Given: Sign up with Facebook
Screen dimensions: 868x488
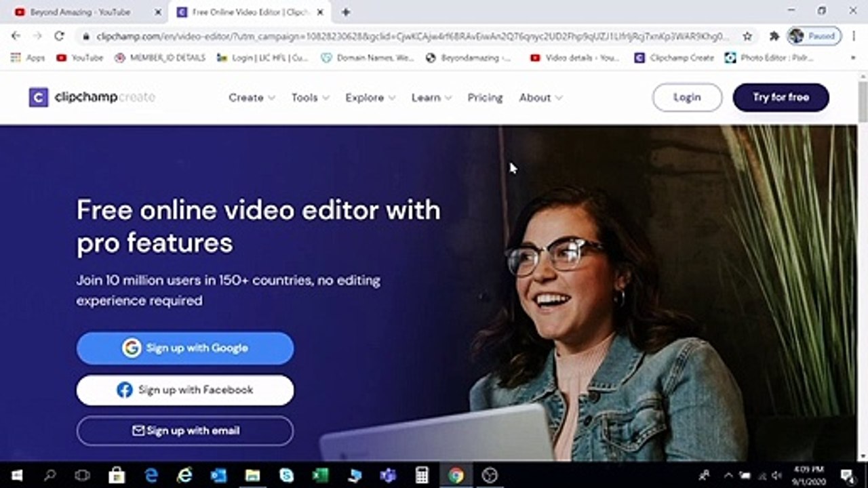Looking at the screenshot, I should pos(185,390).
